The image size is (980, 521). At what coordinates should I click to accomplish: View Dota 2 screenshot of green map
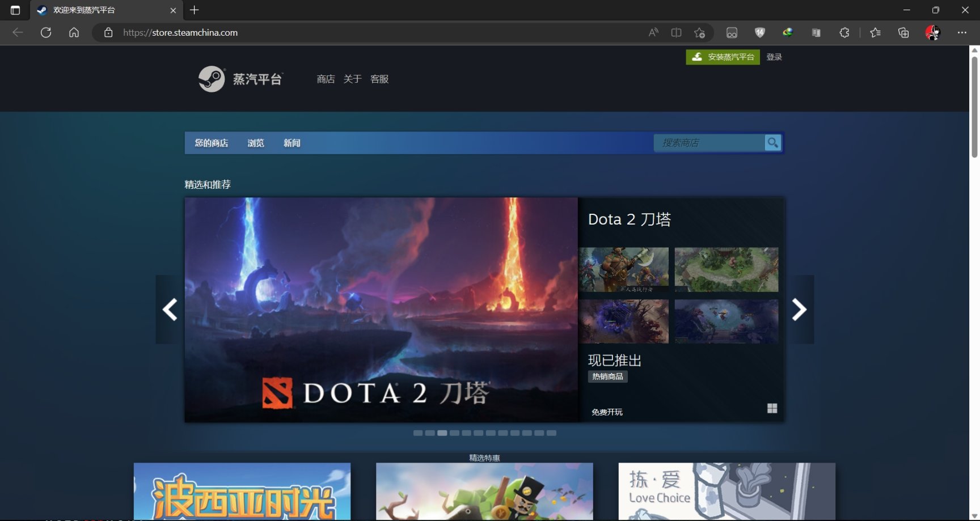click(x=726, y=269)
